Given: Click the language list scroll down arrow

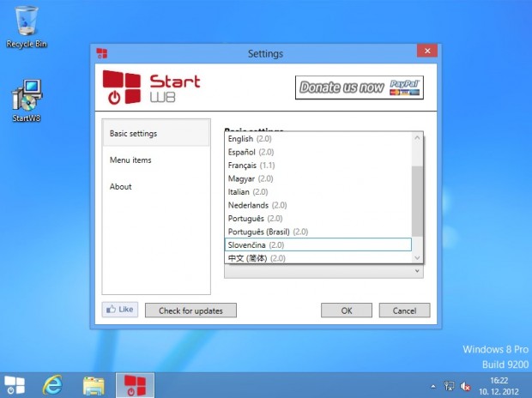Looking at the screenshot, I should pyautogui.click(x=417, y=258).
